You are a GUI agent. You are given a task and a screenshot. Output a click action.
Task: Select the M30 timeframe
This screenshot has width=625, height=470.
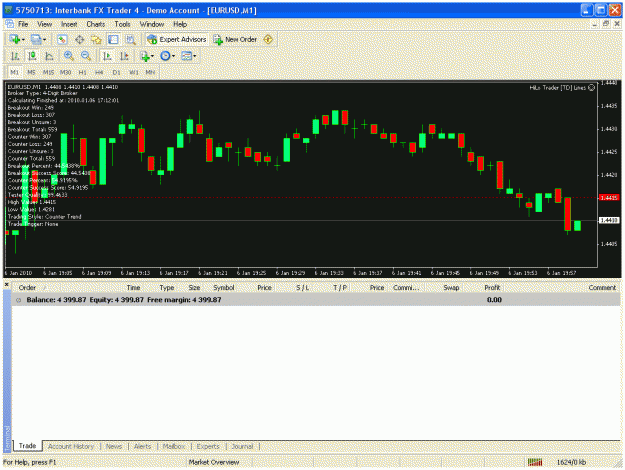pos(65,73)
